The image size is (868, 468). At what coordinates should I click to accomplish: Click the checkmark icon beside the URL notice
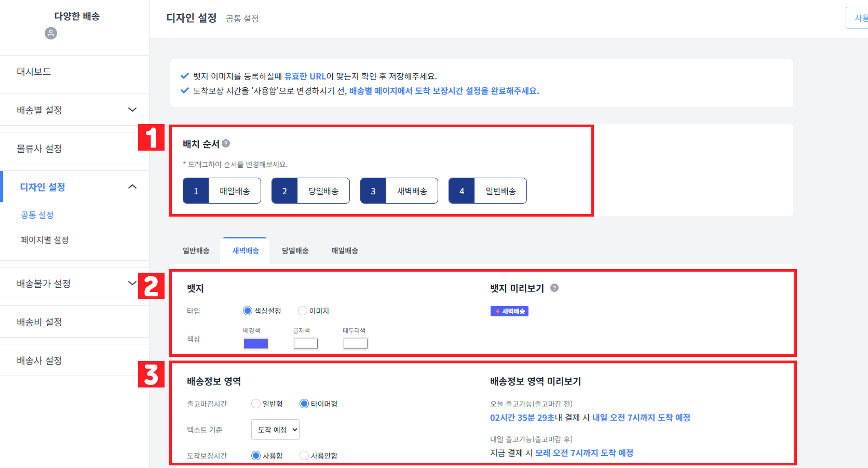[185, 75]
